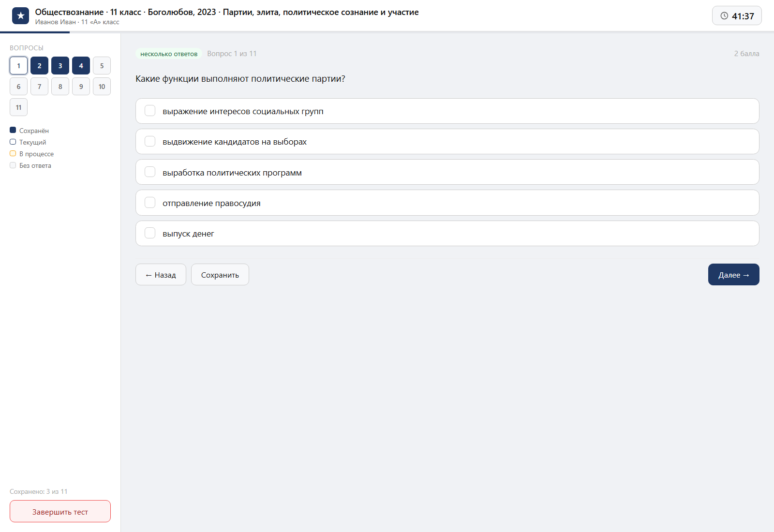
Task: Go forward with 'Далее' button
Action: [x=734, y=275]
